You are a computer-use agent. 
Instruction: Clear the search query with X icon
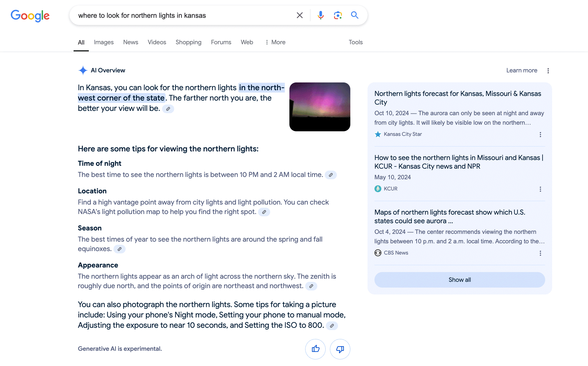[x=299, y=15]
